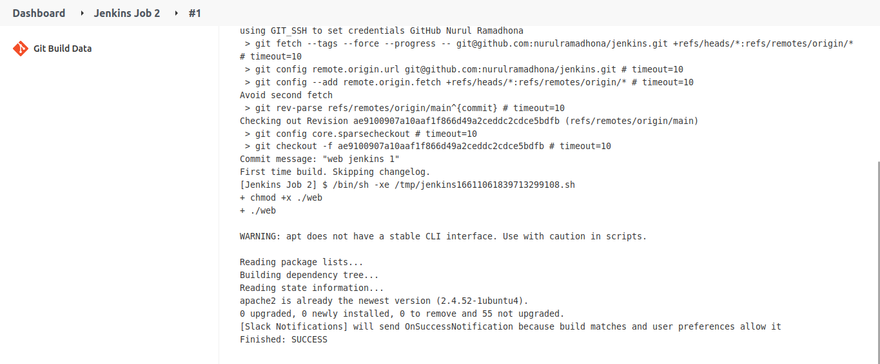Image resolution: width=880 pixels, height=364 pixels.
Task: Expand the arrow after Dashboard breadcrumb
Action: click(80, 13)
